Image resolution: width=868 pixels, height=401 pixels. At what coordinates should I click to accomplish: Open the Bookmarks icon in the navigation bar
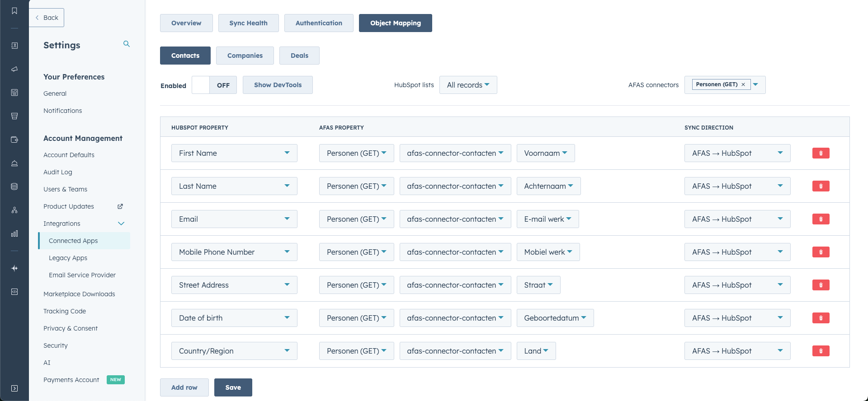coord(14,11)
